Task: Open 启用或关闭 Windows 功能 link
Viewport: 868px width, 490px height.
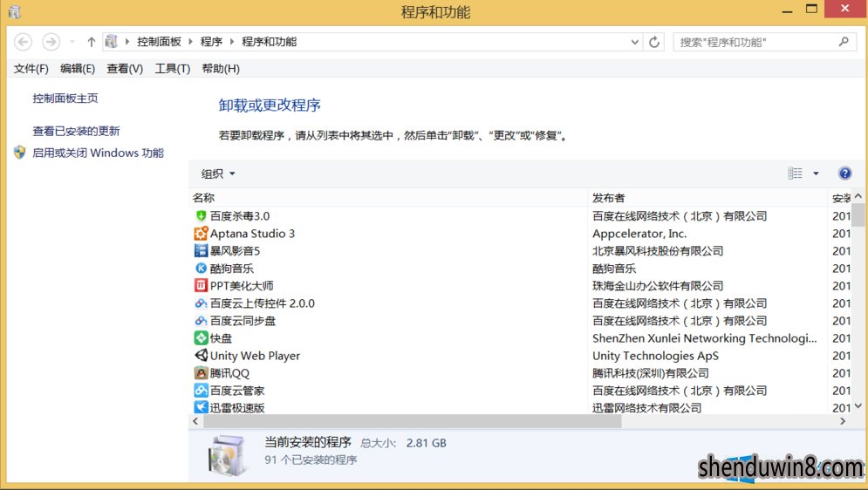Action: pos(98,153)
